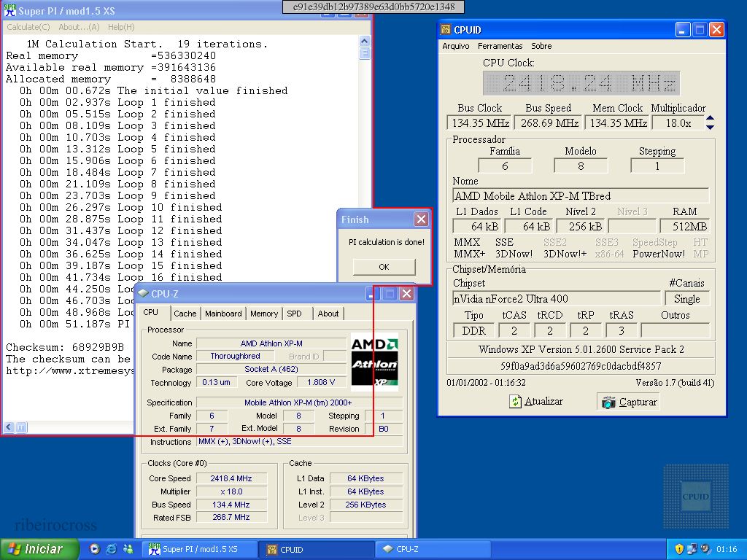Click the CPUID window title icon
Screen dimensions: 747x560
(x=446, y=29)
